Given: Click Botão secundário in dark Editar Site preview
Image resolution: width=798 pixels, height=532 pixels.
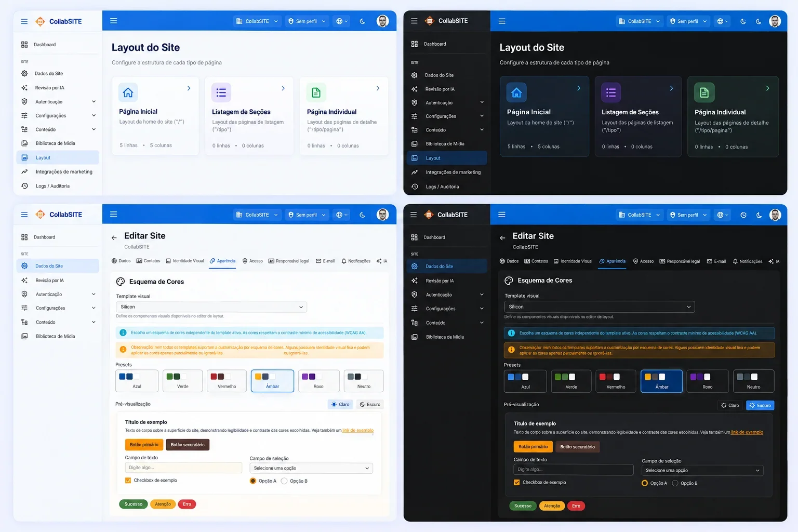Looking at the screenshot, I should (577, 447).
